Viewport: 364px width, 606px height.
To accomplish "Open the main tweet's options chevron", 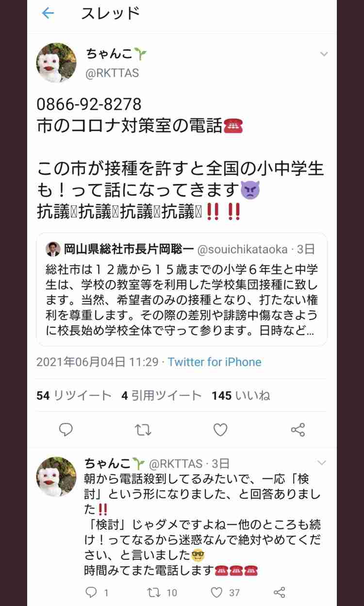I will [x=324, y=54].
